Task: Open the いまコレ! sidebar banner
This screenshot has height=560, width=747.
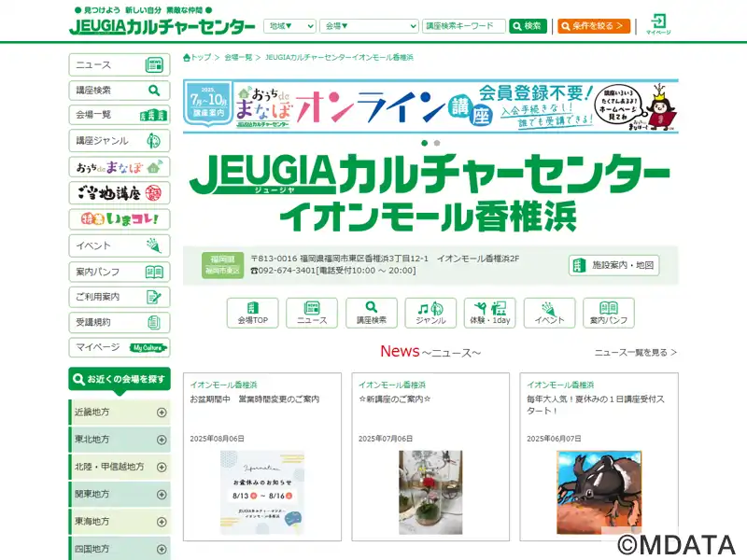Action: click(120, 219)
